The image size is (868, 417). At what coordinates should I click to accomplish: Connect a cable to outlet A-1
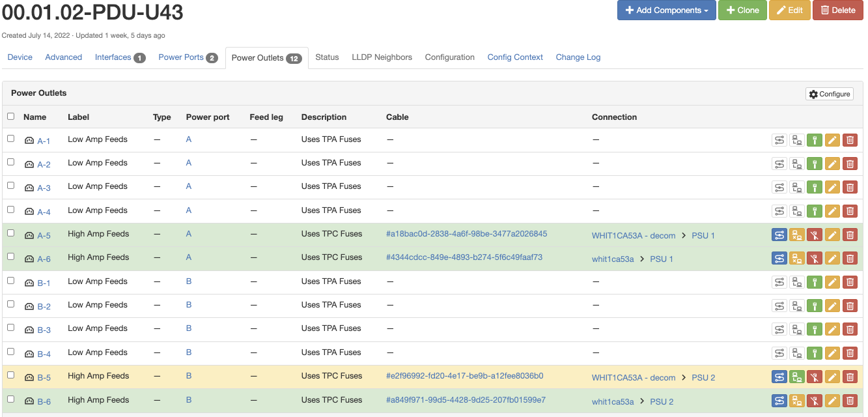click(x=815, y=139)
